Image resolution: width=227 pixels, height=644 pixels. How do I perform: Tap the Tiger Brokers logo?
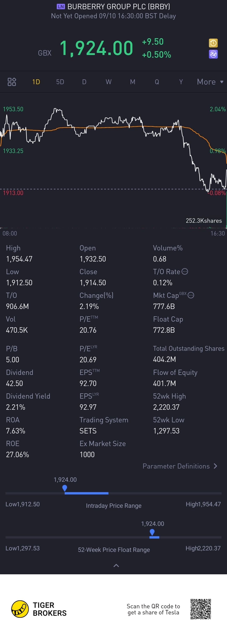pyautogui.click(x=20, y=609)
